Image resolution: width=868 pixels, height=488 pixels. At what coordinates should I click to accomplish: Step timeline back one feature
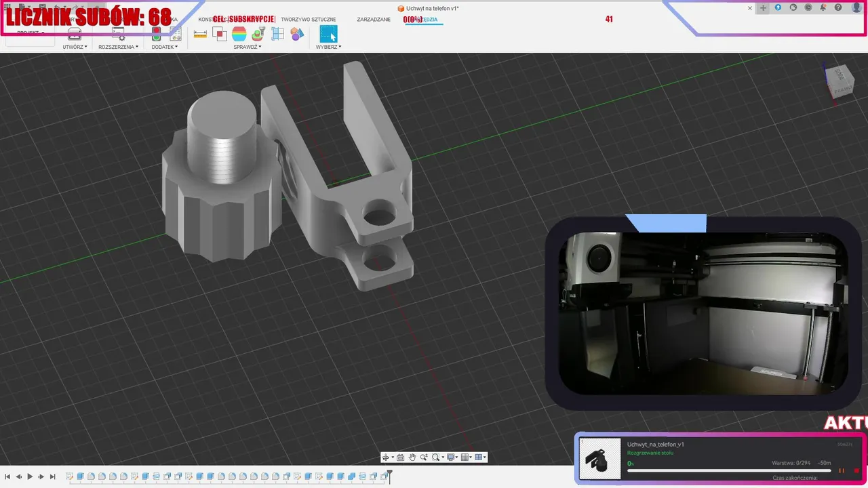(x=19, y=476)
